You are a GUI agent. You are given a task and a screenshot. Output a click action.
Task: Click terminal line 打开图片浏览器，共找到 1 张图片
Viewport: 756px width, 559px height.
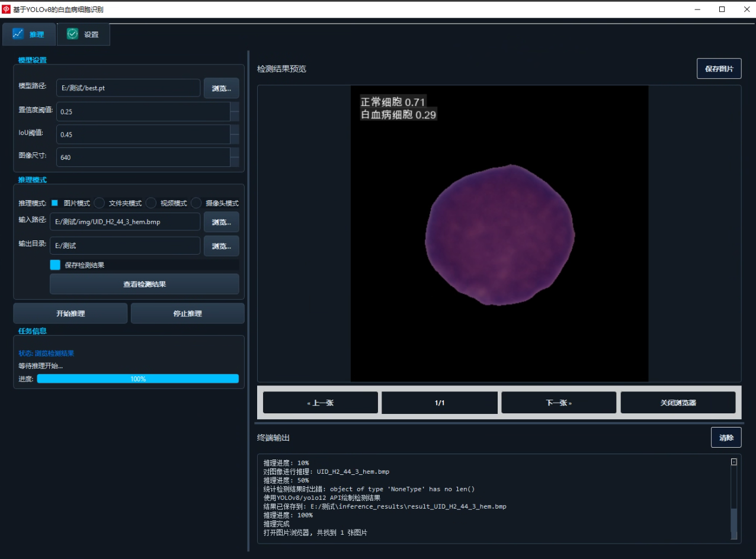(316, 533)
